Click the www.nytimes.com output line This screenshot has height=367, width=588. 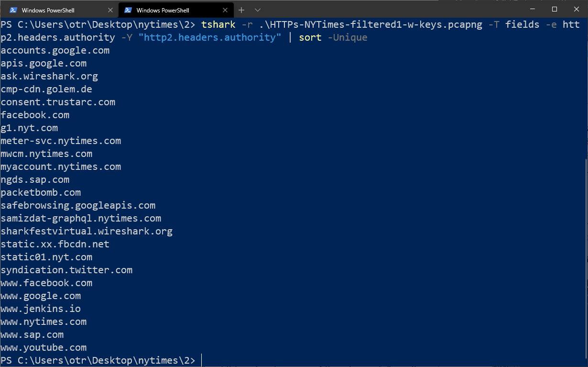pyautogui.click(x=44, y=322)
